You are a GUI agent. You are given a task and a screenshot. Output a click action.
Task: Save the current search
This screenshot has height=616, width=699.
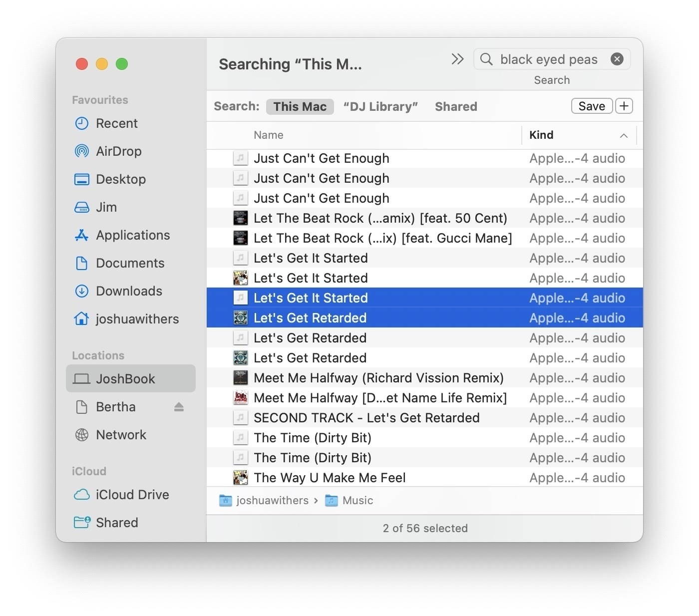(x=591, y=106)
